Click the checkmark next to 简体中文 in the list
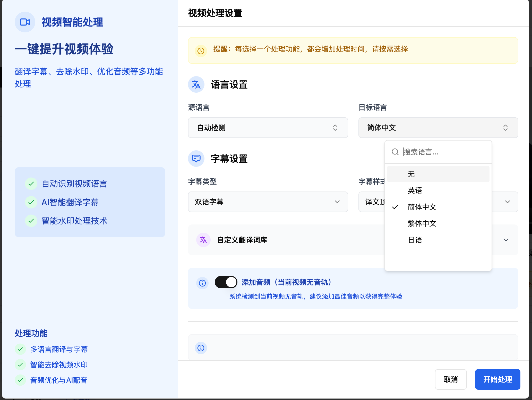The width and height of the screenshot is (532, 400). tap(395, 207)
